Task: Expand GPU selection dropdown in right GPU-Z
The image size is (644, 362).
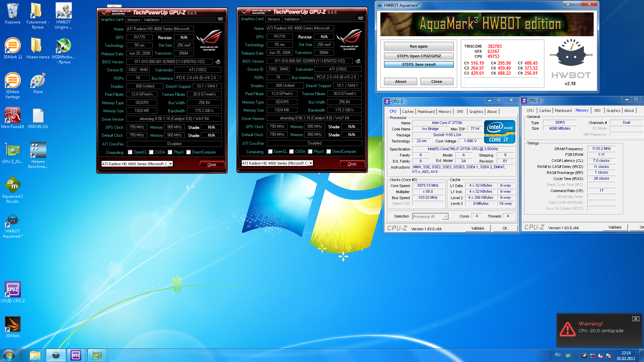Action: [x=311, y=163]
